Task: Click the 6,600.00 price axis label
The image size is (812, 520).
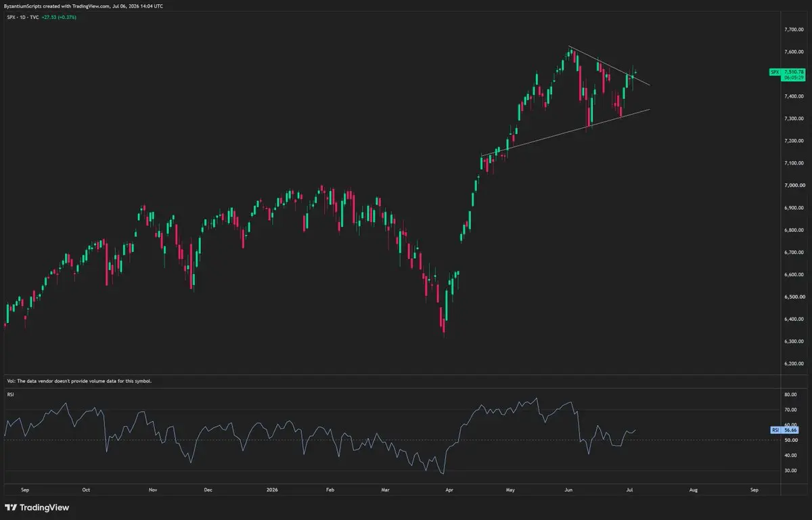Action: tap(793, 275)
